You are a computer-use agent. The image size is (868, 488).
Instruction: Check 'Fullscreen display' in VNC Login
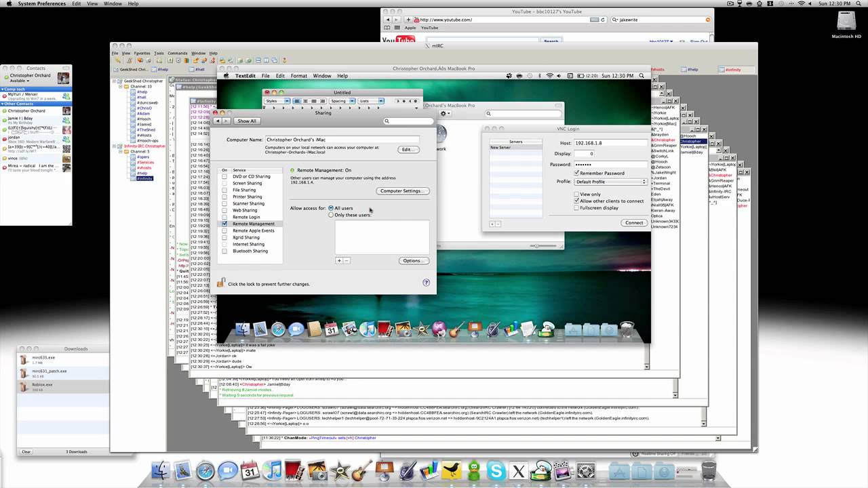(x=576, y=207)
